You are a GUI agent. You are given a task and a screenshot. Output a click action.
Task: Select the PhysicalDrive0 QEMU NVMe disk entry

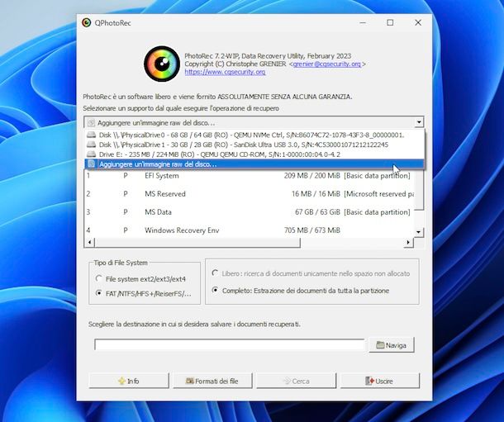click(254, 135)
